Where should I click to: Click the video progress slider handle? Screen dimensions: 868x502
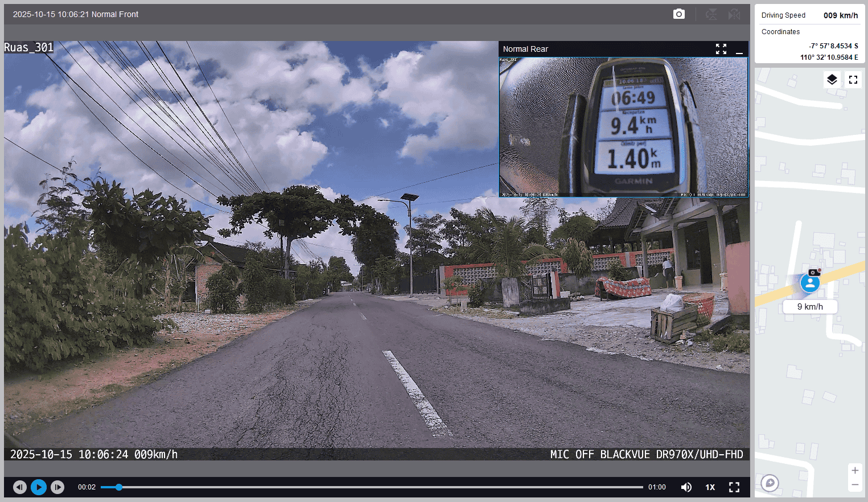[x=119, y=487]
